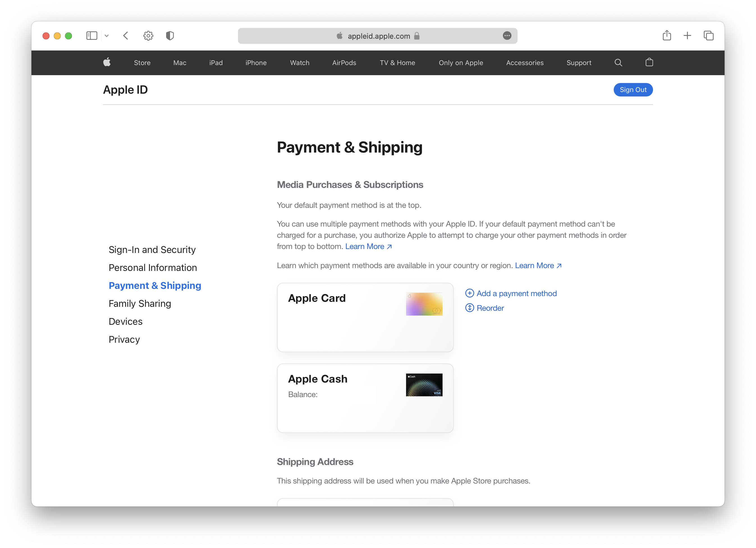Click the Reorder link
The image size is (756, 548).
pos(490,308)
